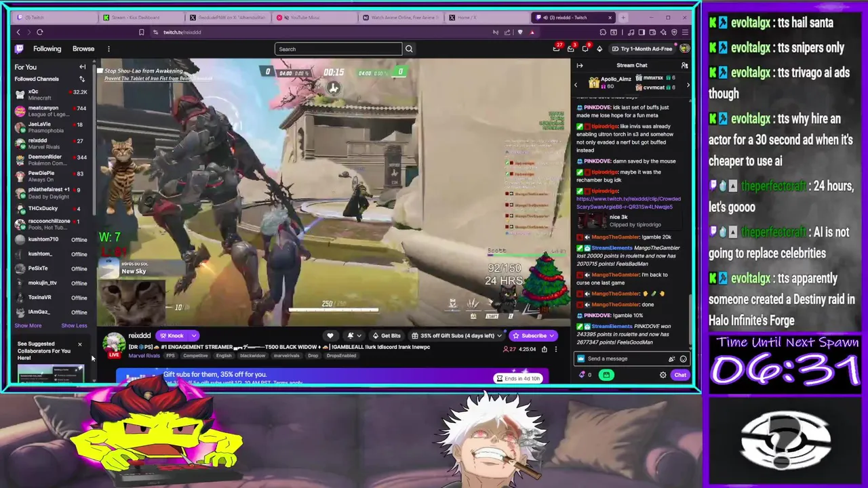
Task: Collapse the For You sidebar
Action: tap(82, 66)
